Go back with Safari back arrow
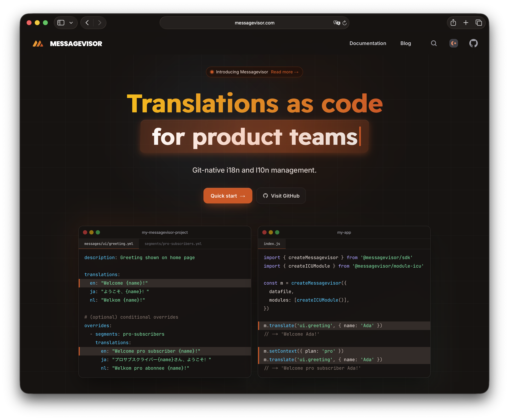This screenshot has width=509, height=420. (87, 23)
